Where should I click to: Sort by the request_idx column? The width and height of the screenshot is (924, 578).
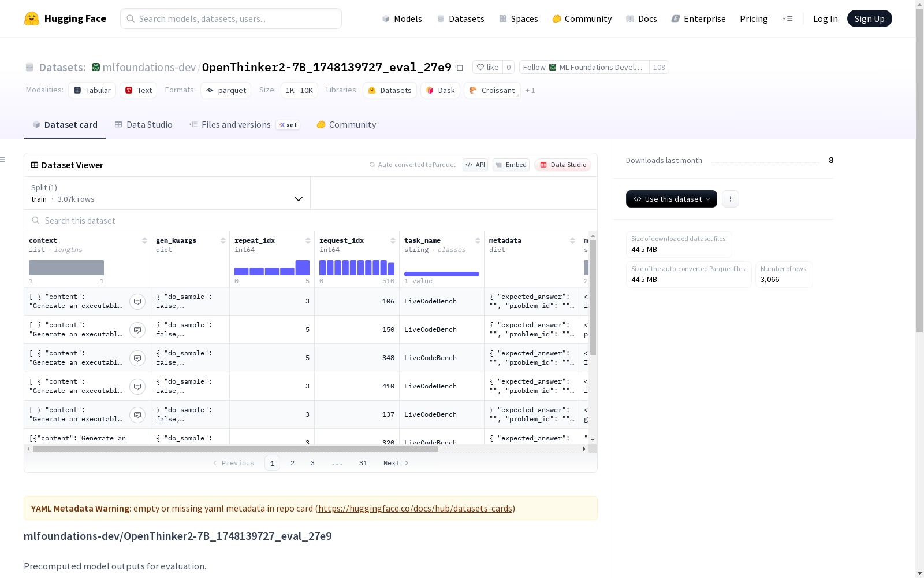[x=393, y=240]
